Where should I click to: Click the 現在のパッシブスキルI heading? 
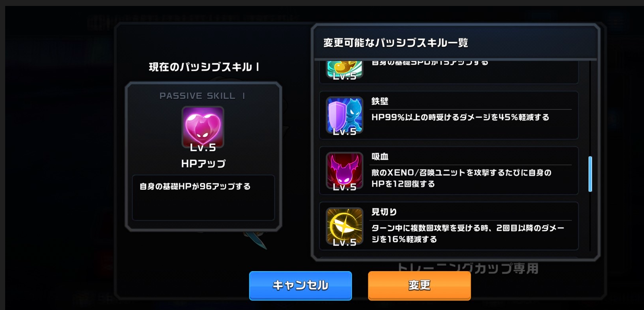pos(204,67)
